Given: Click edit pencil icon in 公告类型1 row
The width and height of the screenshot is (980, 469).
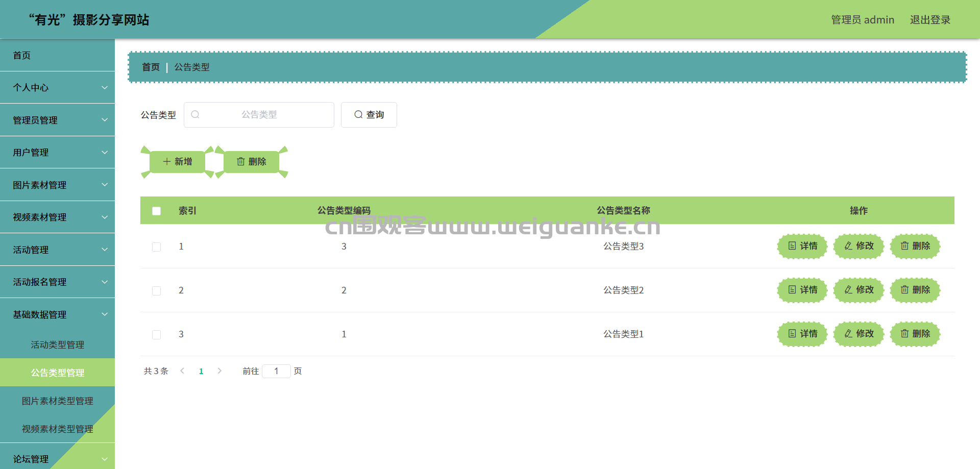Looking at the screenshot, I should 848,334.
